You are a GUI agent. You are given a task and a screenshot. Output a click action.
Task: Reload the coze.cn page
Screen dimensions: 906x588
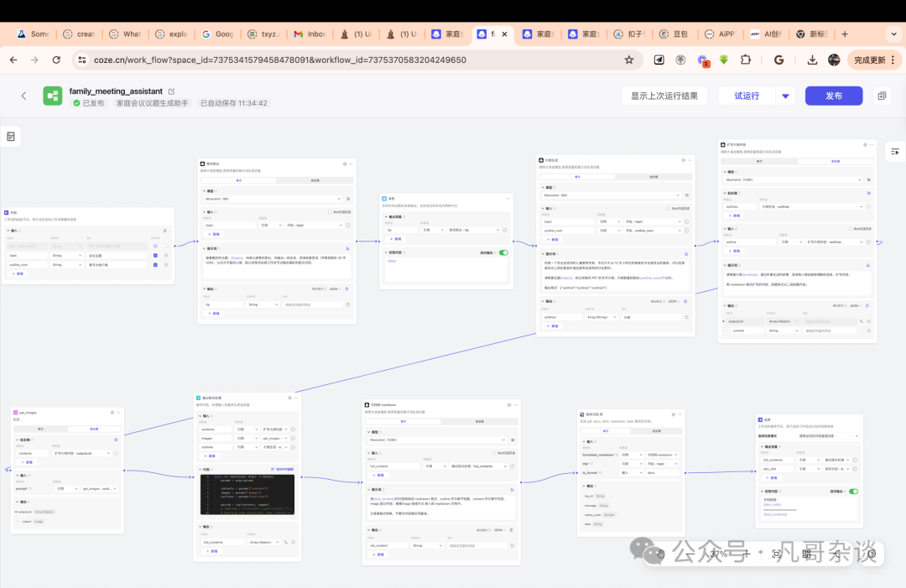56,60
